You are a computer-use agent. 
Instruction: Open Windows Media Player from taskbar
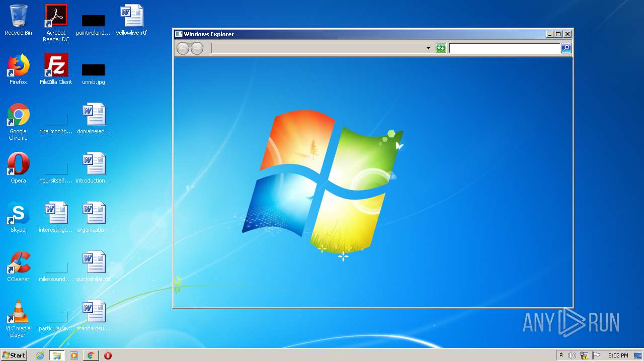74,355
